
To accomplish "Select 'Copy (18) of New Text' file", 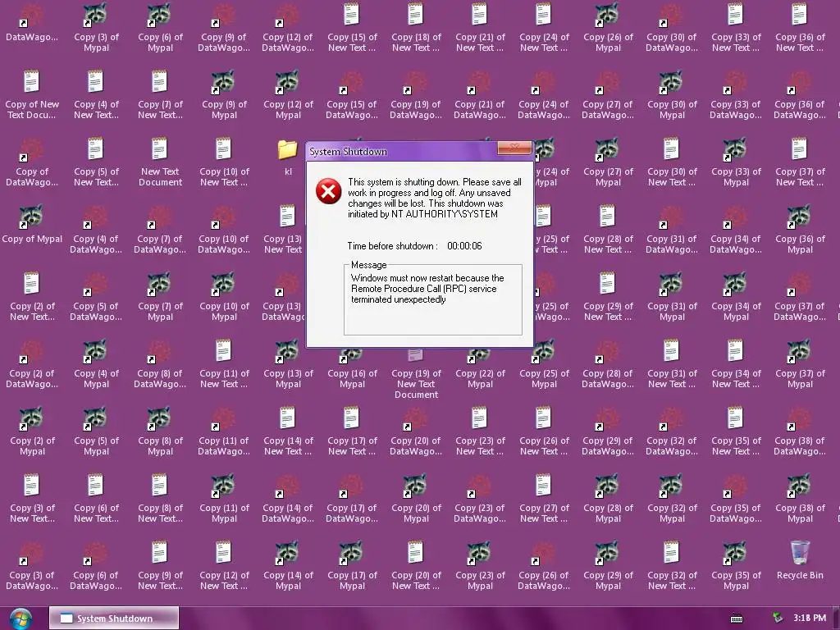I will click(x=416, y=27).
